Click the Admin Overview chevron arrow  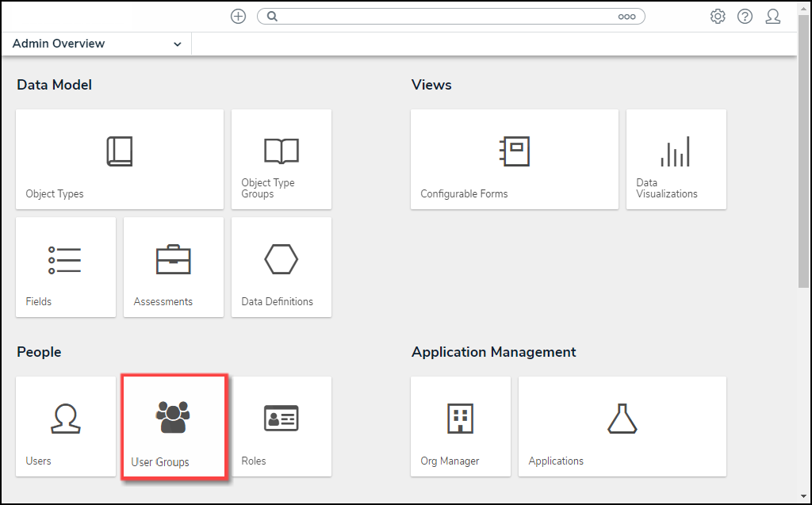(x=177, y=44)
